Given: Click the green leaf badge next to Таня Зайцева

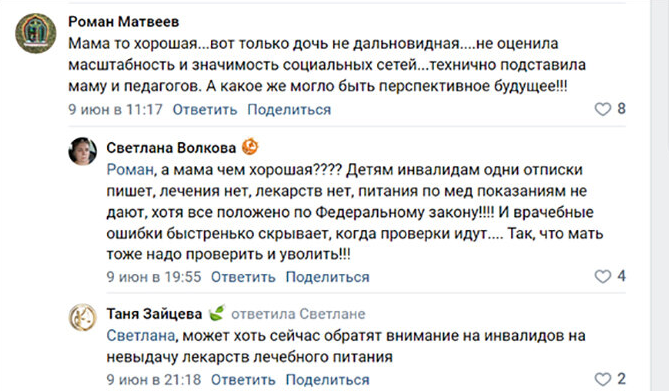Looking at the screenshot, I should click(217, 313).
